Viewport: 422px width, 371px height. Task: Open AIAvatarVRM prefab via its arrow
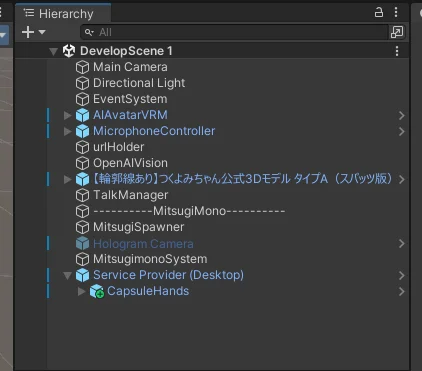(x=402, y=115)
